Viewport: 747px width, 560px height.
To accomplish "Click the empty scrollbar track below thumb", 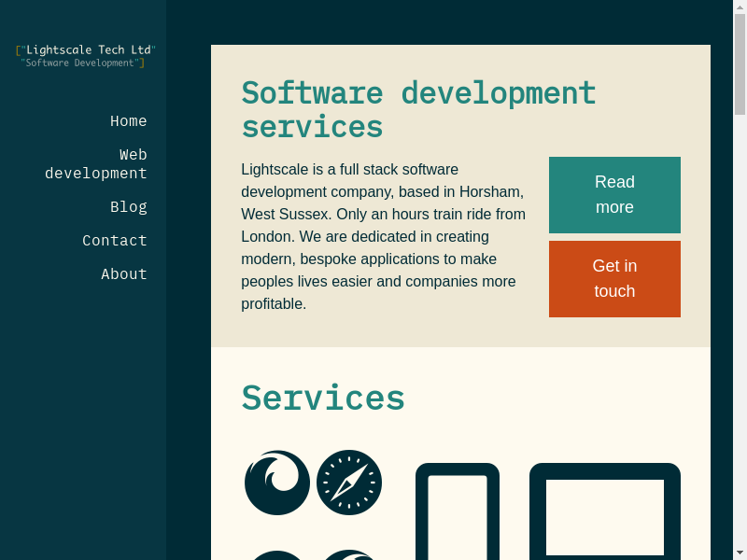I will pyautogui.click(x=740, y=327).
